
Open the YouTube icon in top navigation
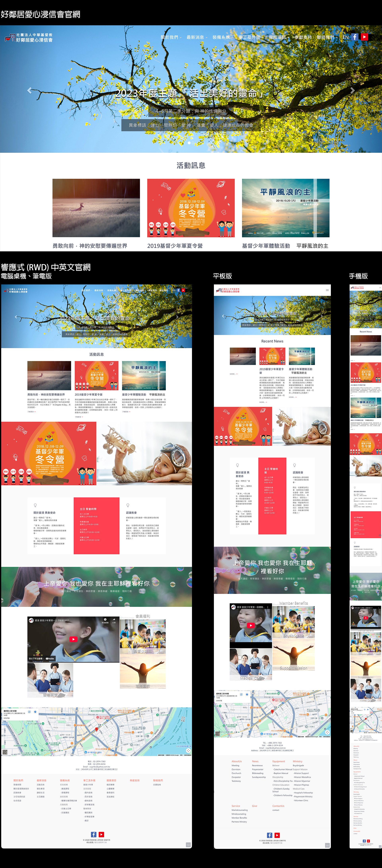(x=364, y=37)
